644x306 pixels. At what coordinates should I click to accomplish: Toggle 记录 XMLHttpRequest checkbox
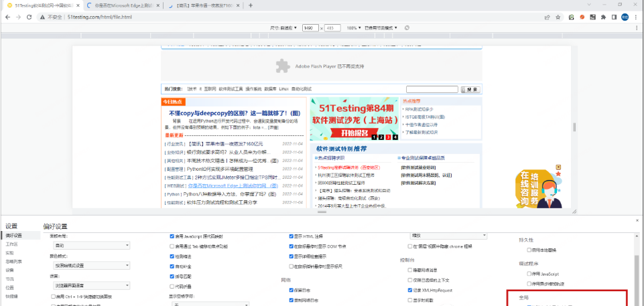point(410,290)
